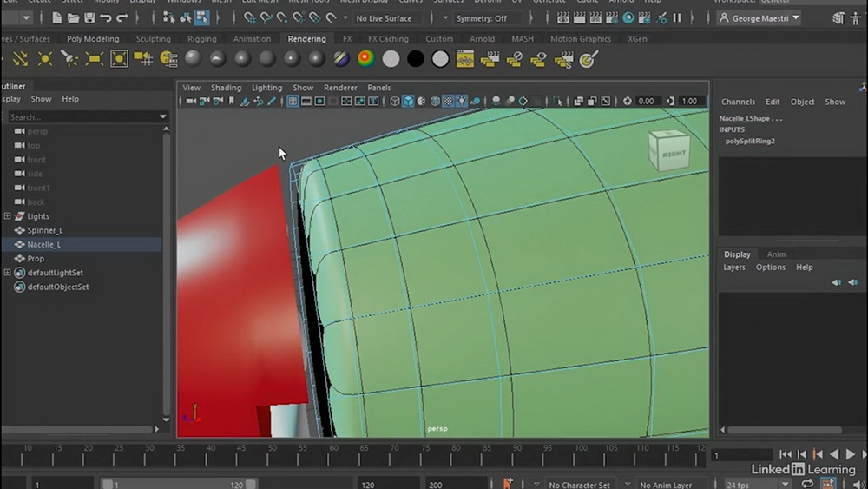
Task: Click the rainbow-colored shader shelf icon
Action: [366, 59]
